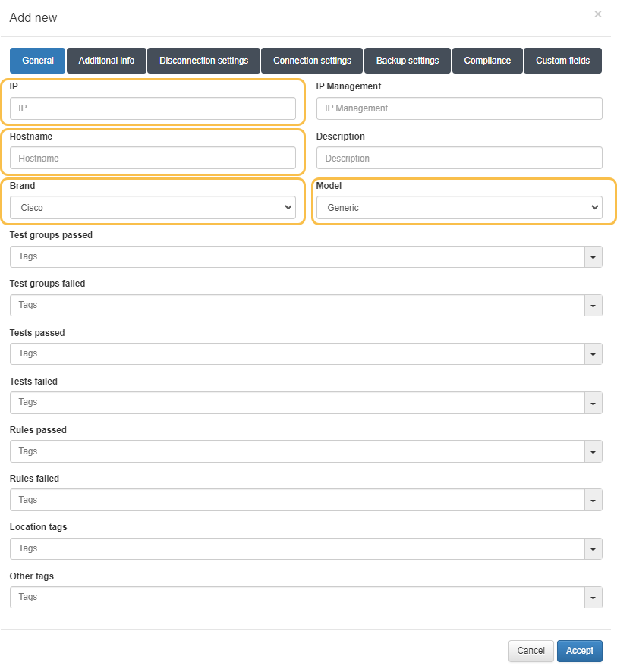Open the Brand dropdown showing Cisco
The height and width of the screenshot is (672, 617).
pyautogui.click(x=153, y=208)
